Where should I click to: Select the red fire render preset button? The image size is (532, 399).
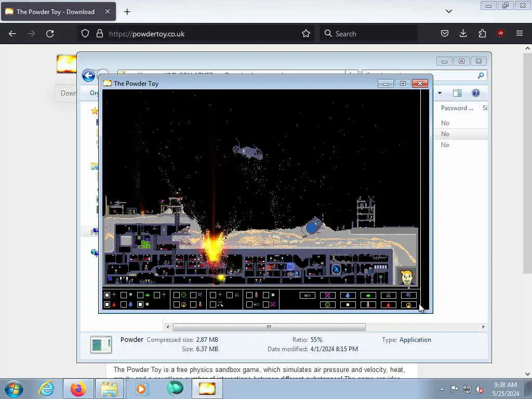[x=389, y=304]
